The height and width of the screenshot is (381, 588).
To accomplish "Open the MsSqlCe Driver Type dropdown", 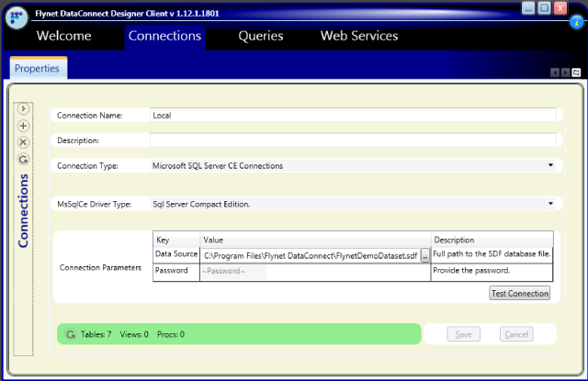I will (x=353, y=204).
